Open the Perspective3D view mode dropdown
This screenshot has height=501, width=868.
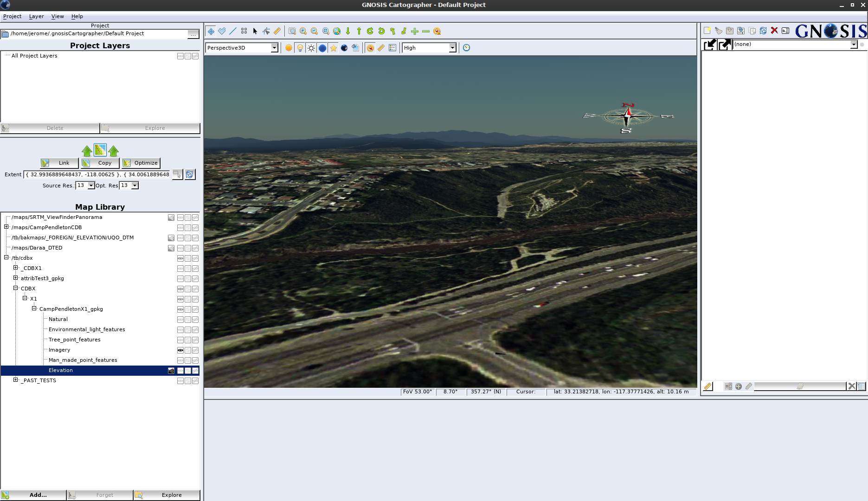pyautogui.click(x=274, y=48)
